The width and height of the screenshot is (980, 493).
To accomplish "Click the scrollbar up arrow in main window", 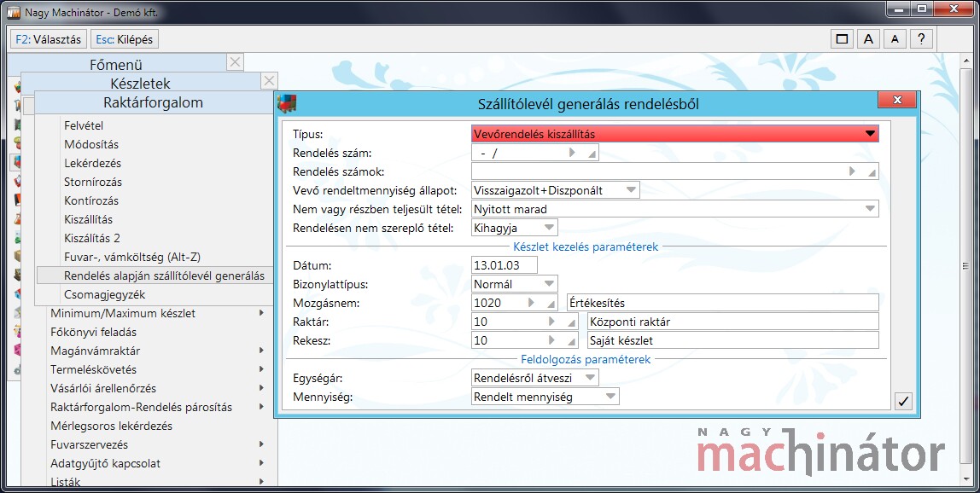I will tap(966, 60).
